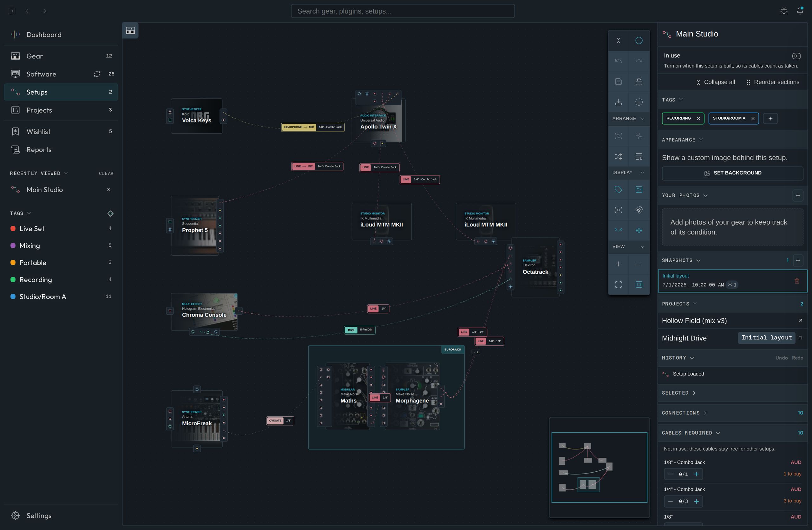Collapse the canvas toolbar with the arrows icon

(x=618, y=41)
